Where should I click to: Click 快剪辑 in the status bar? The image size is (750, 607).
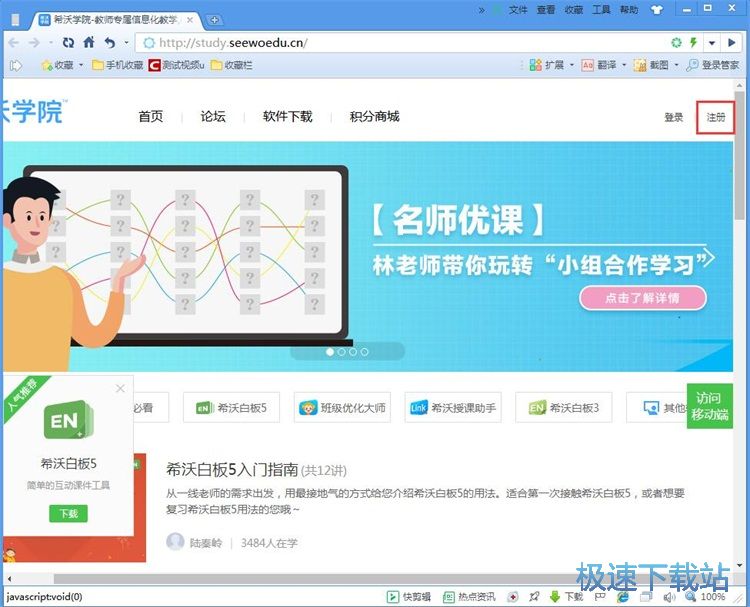click(x=409, y=596)
